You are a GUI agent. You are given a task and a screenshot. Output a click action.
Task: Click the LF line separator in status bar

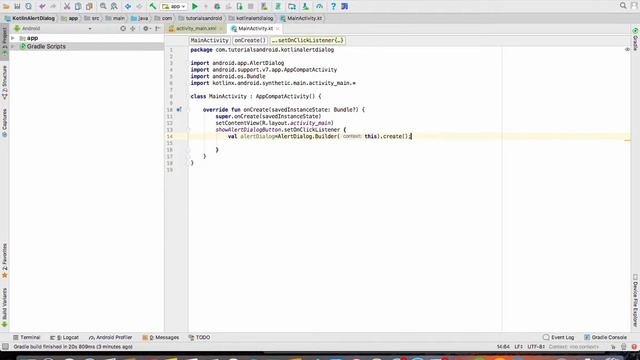(518, 347)
